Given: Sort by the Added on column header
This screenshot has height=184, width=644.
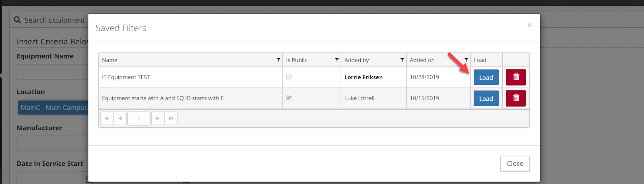Looking at the screenshot, I should coord(422,60).
